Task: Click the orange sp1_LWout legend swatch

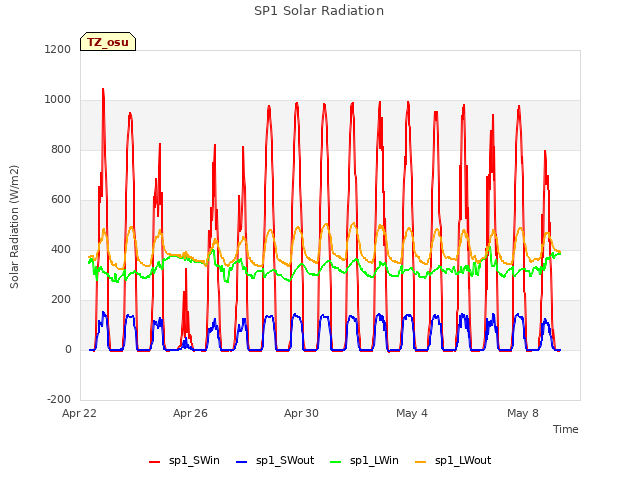Action: (420, 462)
